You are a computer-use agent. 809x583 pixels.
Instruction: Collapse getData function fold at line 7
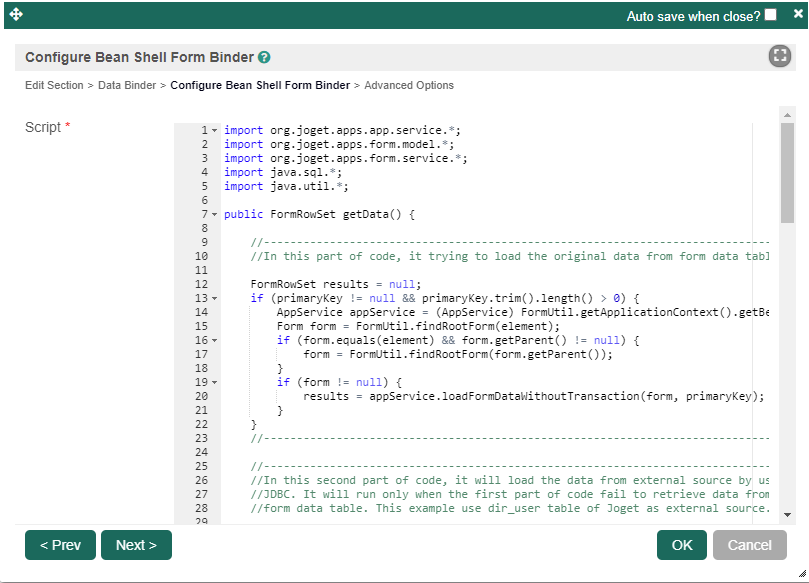(214, 215)
